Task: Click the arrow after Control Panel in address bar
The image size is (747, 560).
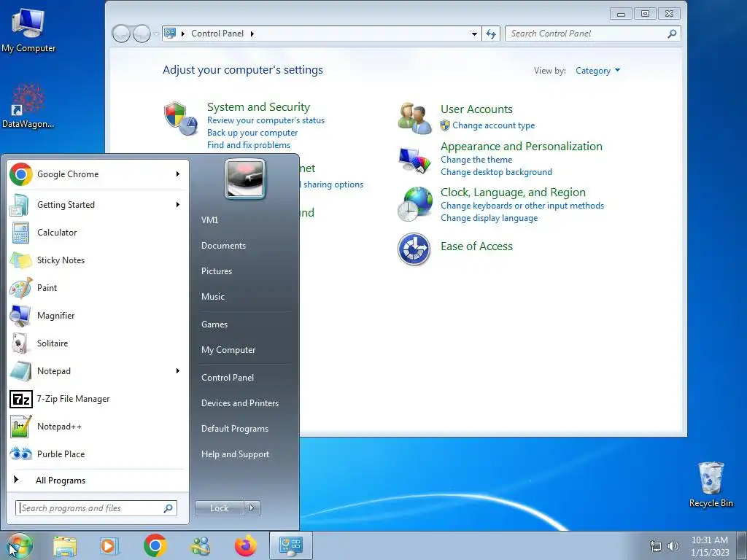Action: (x=252, y=34)
